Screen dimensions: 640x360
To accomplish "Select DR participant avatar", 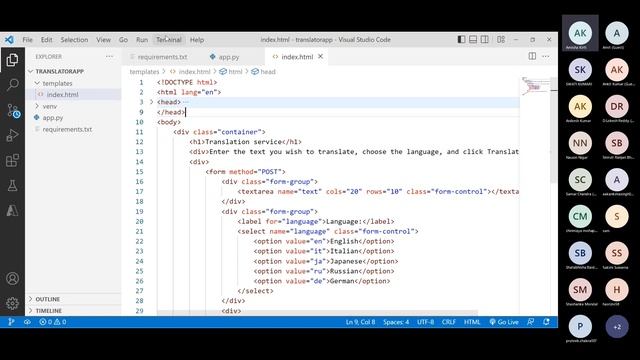I will 616,107.
